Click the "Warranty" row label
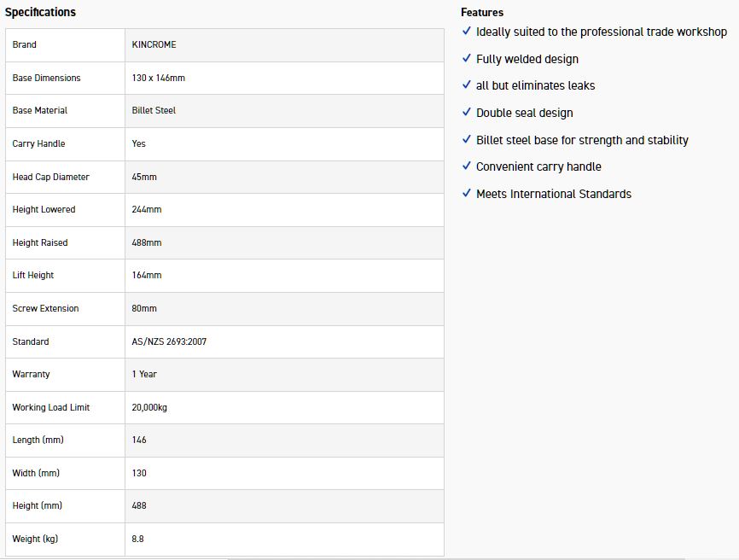Viewport: 739px width, 560px height. tap(31, 374)
